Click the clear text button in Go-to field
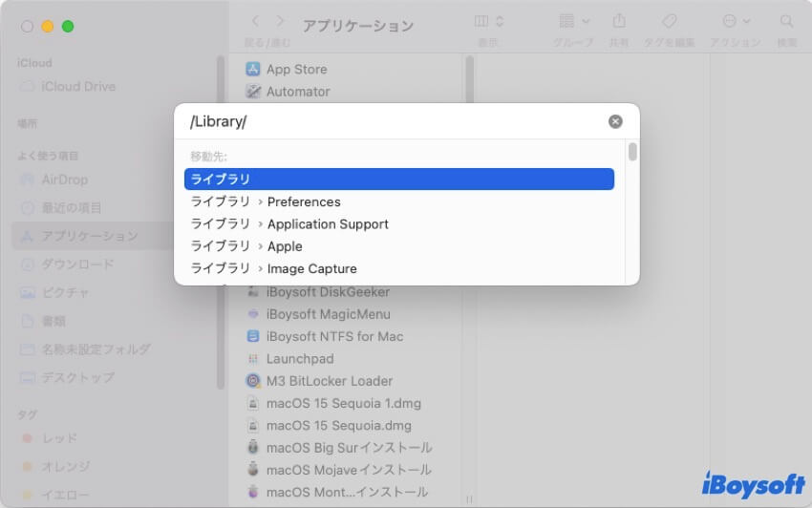The image size is (812, 508). coord(615,121)
